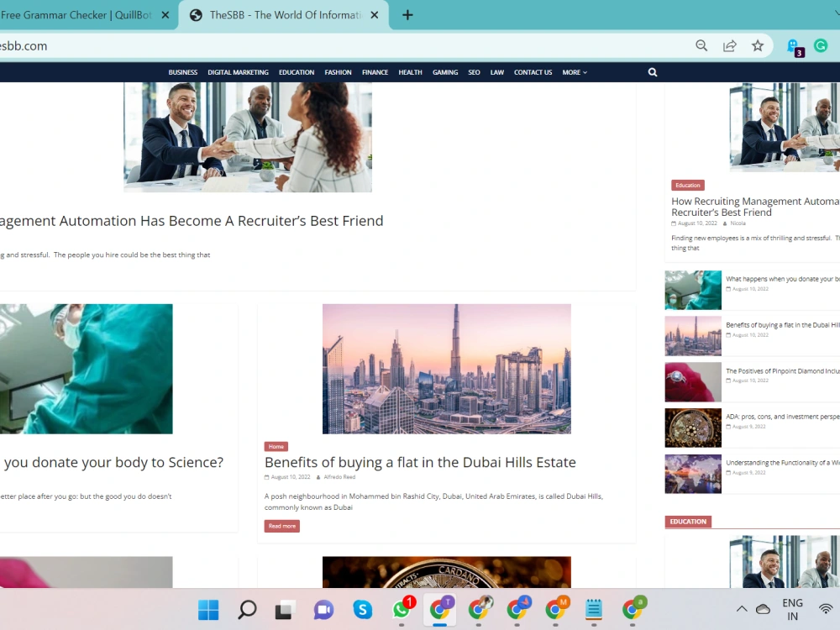Open Wi-Fi network tray icon

pyautogui.click(x=827, y=609)
